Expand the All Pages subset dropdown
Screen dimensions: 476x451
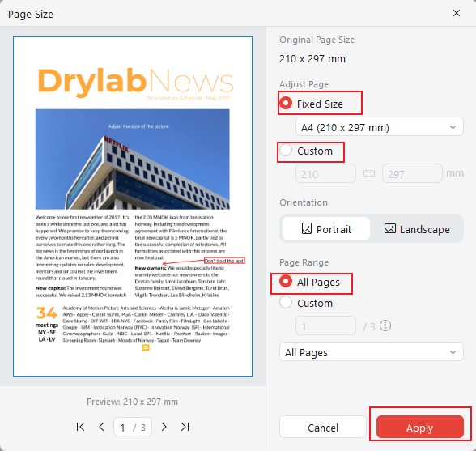(372, 352)
